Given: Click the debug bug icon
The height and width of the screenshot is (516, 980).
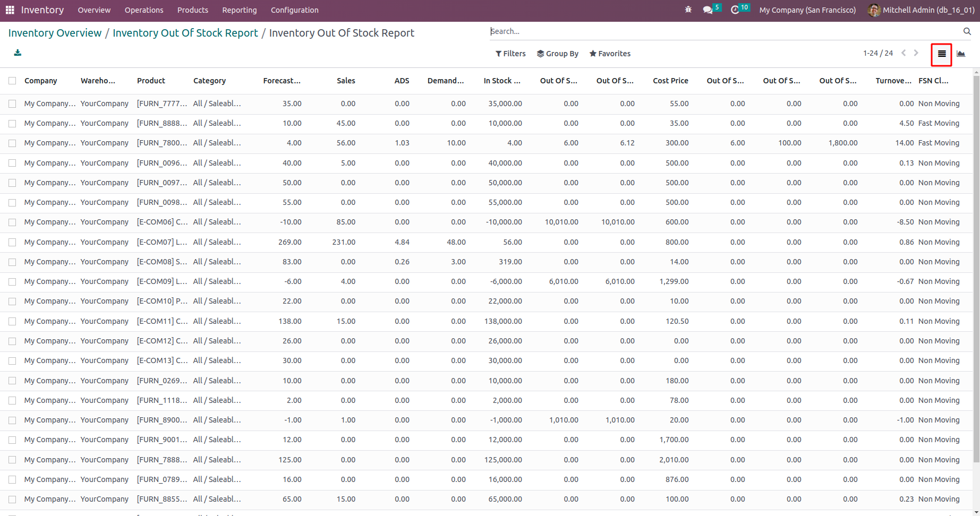Looking at the screenshot, I should [x=688, y=10].
